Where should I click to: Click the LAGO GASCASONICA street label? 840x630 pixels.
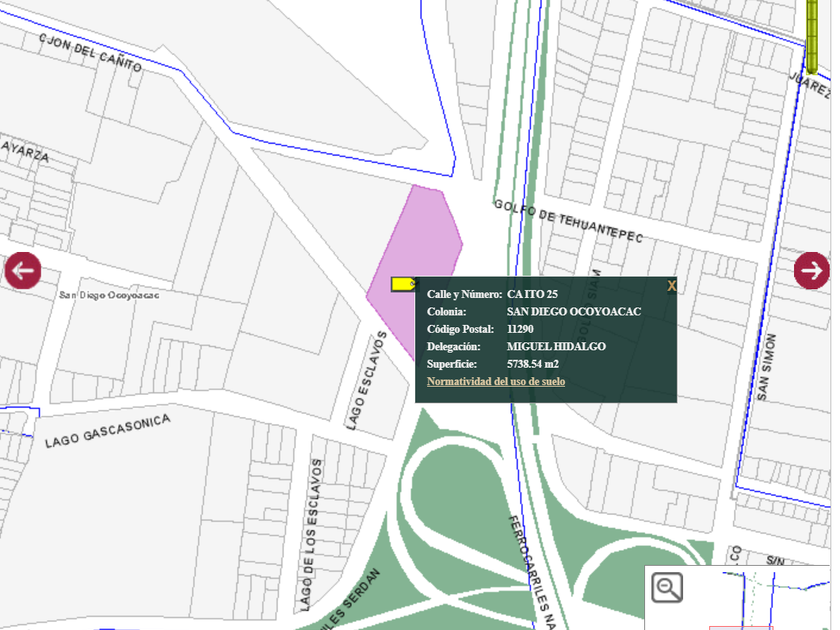[108, 431]
